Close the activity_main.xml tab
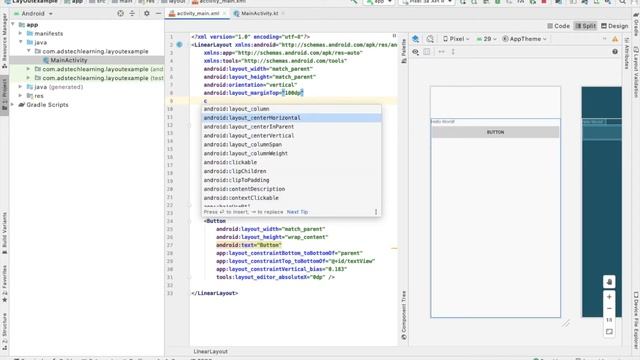 click(224, 13)
